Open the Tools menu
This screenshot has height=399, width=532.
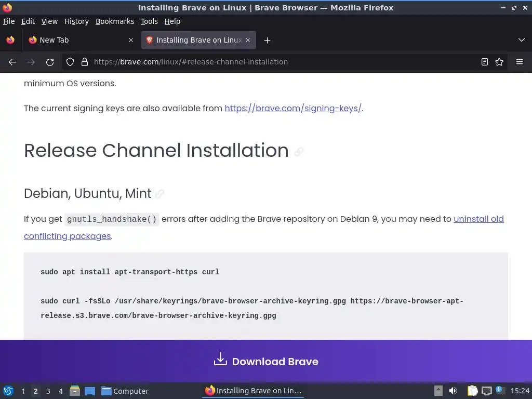pos(149,21)
